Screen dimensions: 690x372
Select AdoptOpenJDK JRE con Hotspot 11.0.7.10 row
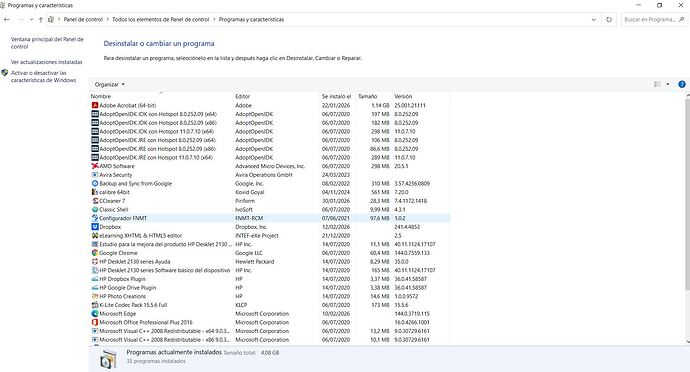pos(270,157)
